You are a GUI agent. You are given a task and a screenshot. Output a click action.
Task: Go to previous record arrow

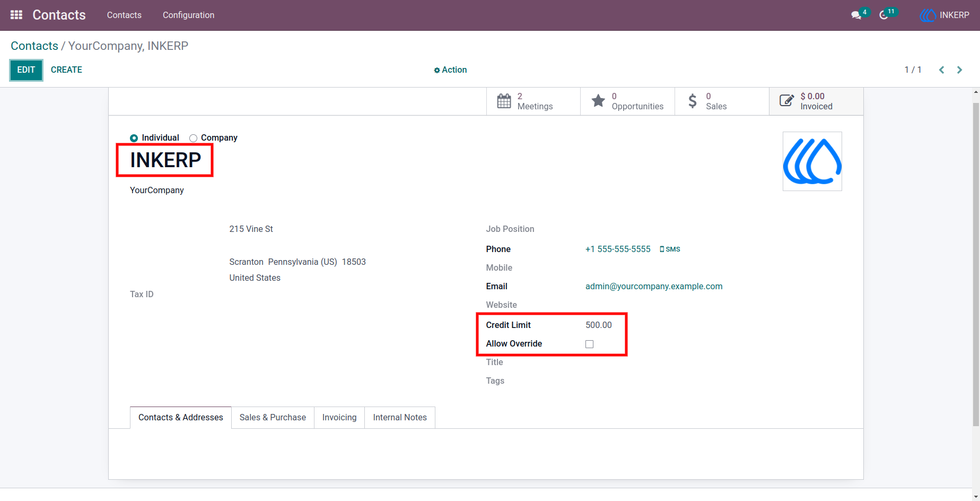941,70
